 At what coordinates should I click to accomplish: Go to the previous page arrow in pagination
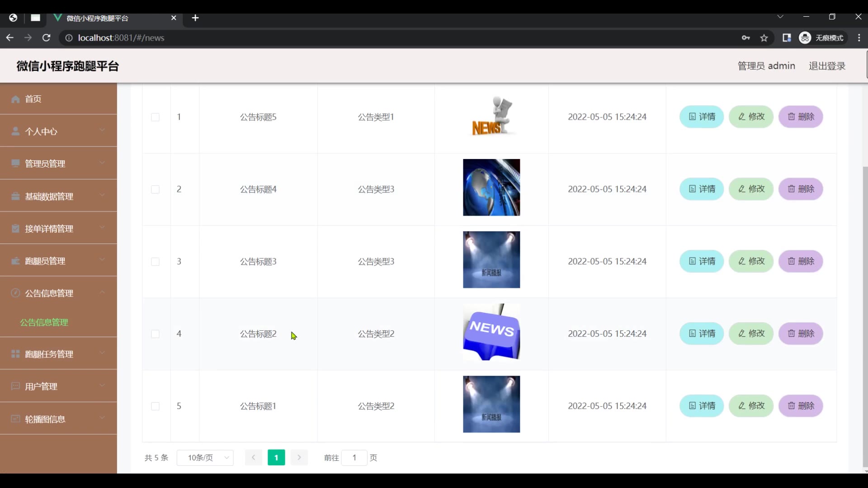[x=253, y=458]
